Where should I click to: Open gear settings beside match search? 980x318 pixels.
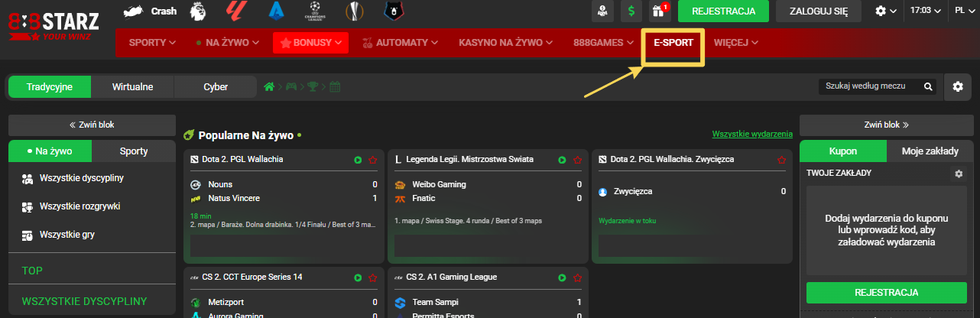coord(957,87)
